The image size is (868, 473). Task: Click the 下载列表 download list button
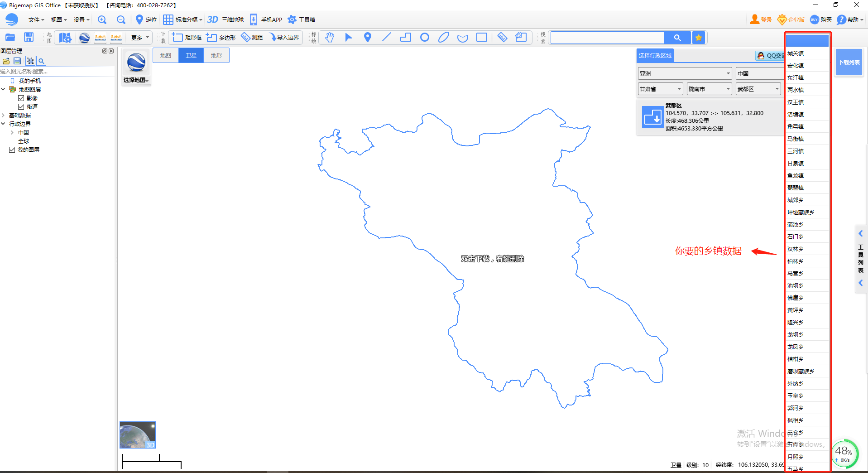coord(849,63)
